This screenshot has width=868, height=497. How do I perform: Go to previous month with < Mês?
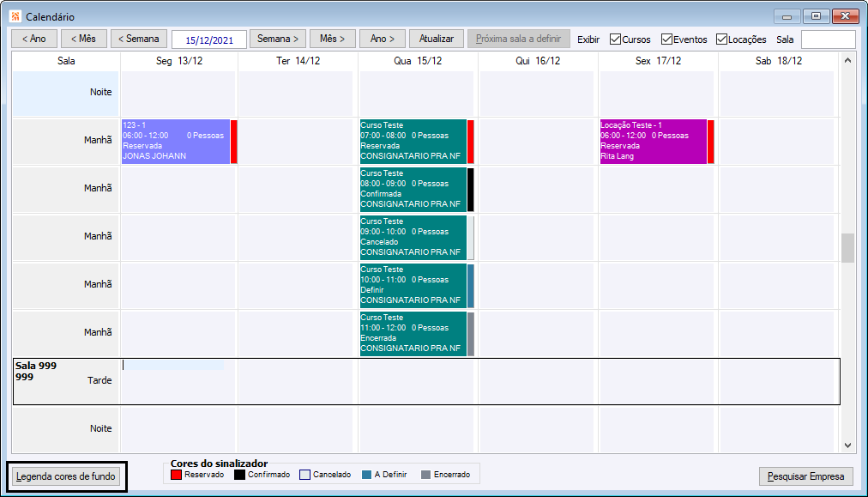coord(83,39)
